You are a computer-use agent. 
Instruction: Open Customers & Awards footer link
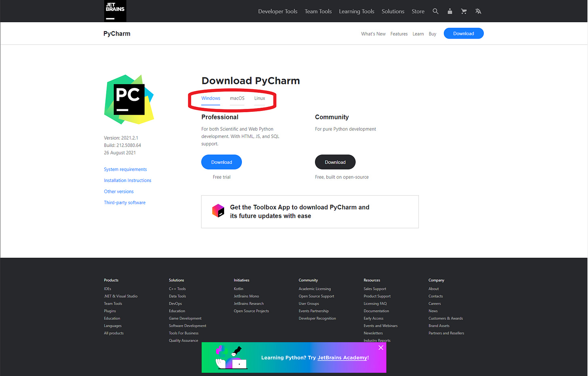446,318
